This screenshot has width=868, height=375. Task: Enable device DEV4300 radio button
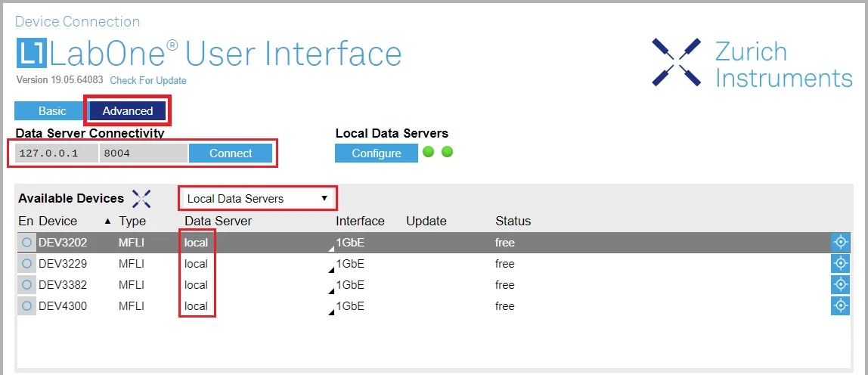point(26,305)
